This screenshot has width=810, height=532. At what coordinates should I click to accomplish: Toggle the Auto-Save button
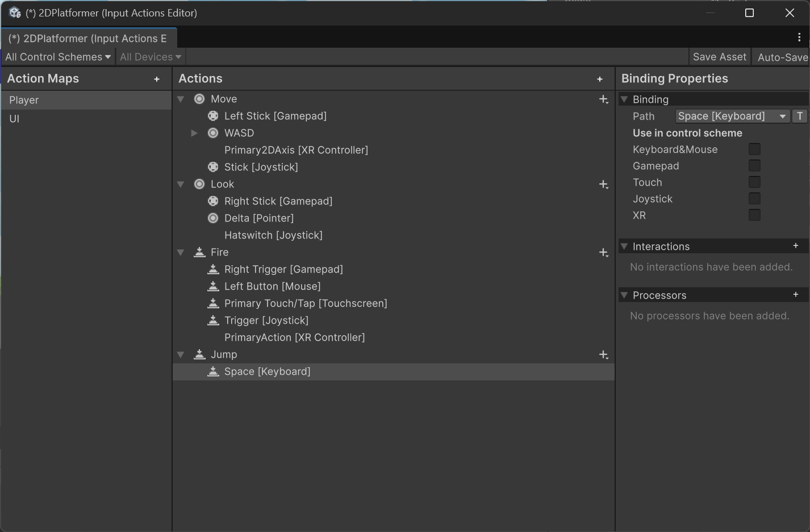coord(782,57)
